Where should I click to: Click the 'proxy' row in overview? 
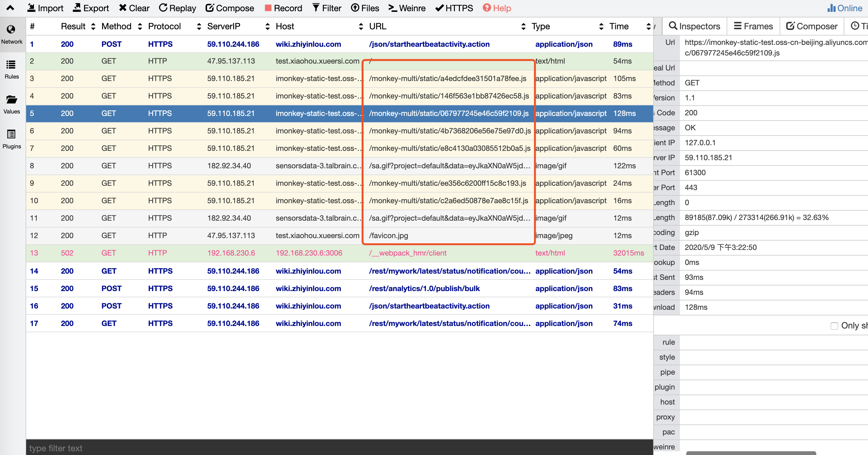[761, 417]
